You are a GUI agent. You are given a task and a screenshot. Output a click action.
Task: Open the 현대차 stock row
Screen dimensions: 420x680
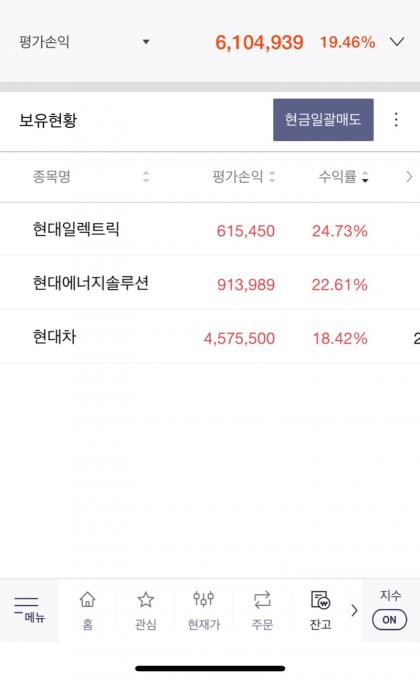tap(210, 337)
